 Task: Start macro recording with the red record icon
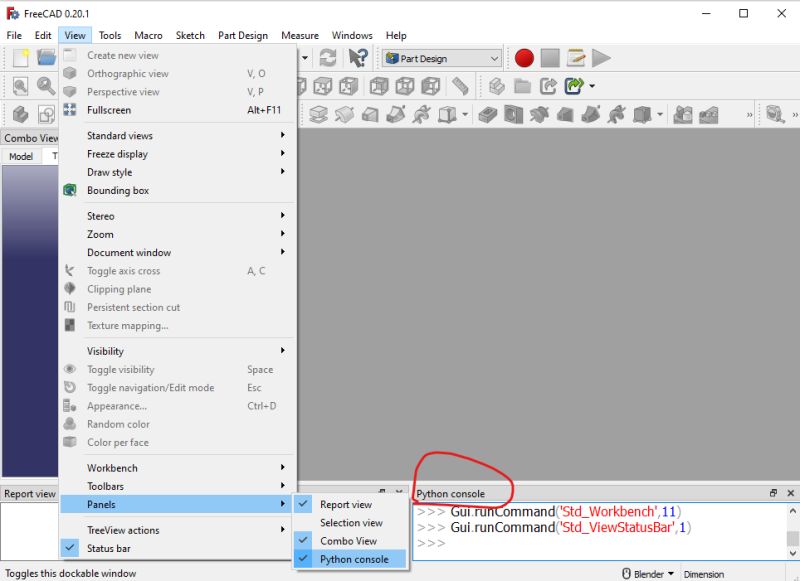click(x=523, y=57)
